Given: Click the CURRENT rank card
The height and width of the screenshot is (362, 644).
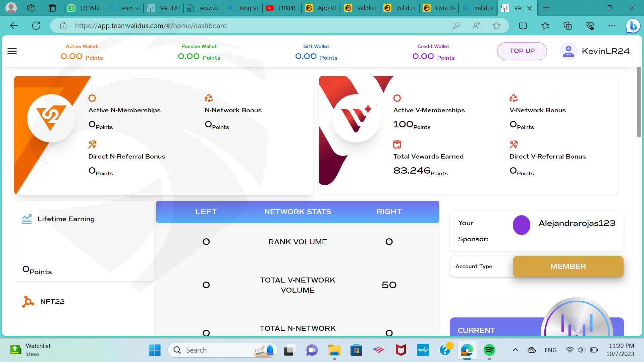Looking at the screenshot, I should [537, 327].
